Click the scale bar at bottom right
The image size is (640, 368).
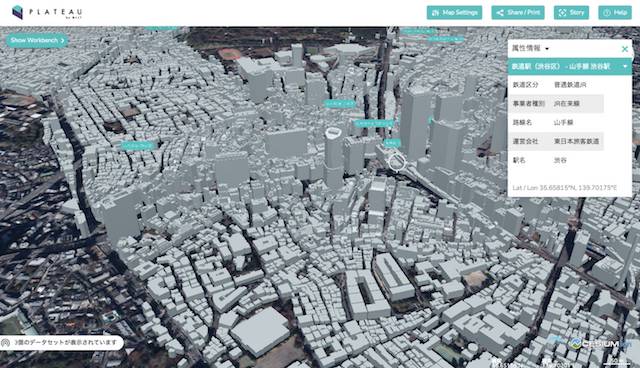pos(616,362)
